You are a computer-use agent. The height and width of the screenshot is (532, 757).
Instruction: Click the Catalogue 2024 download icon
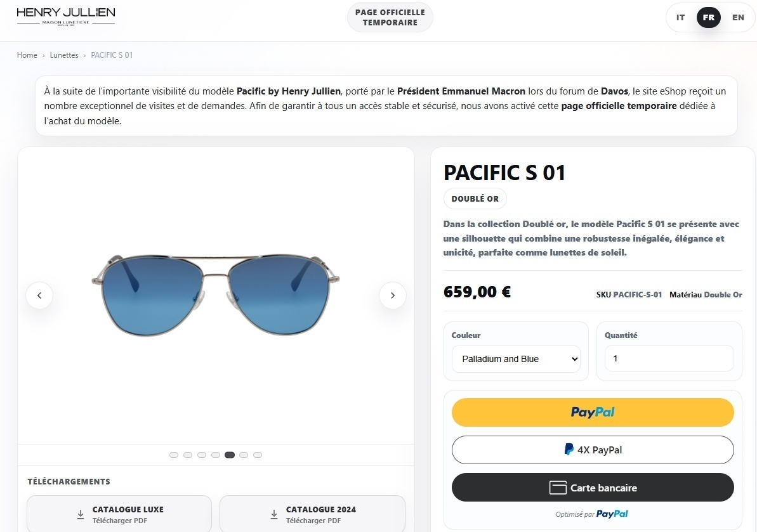(x=274, y=514)
